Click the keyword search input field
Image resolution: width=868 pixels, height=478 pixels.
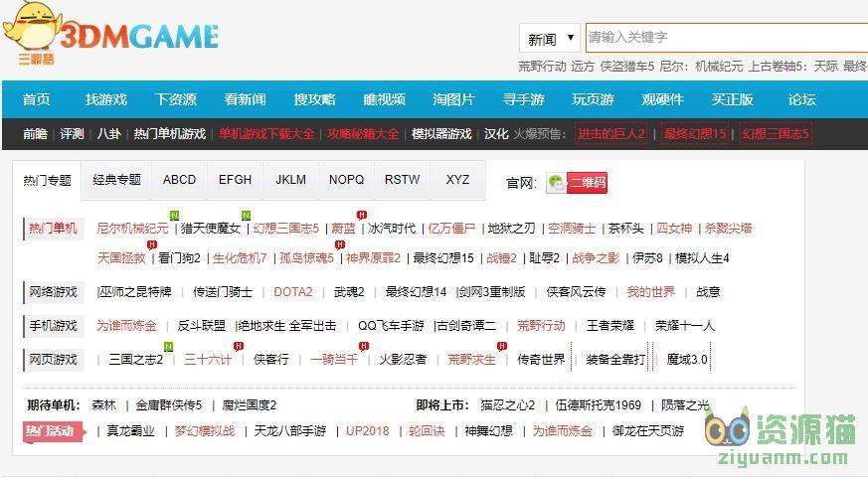(726, 38)
